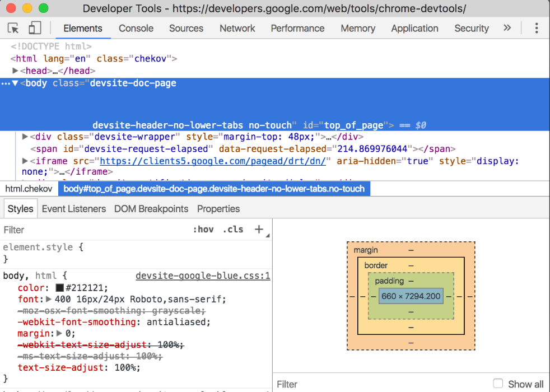Viewport: 550px width, 392px height.
Task: Click the struck-through -ms-text-size-adjust declaration
Action: pos(90,356)
